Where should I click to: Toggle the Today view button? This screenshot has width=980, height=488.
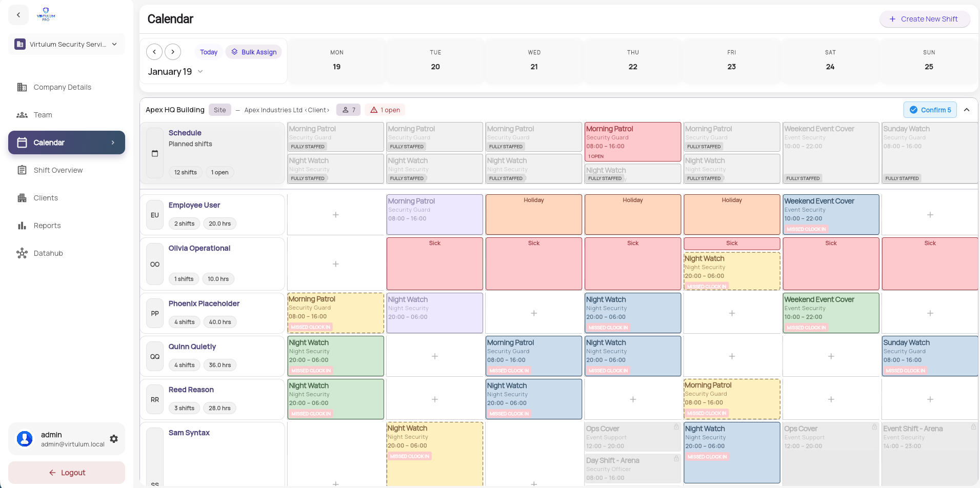click(208, 52)
